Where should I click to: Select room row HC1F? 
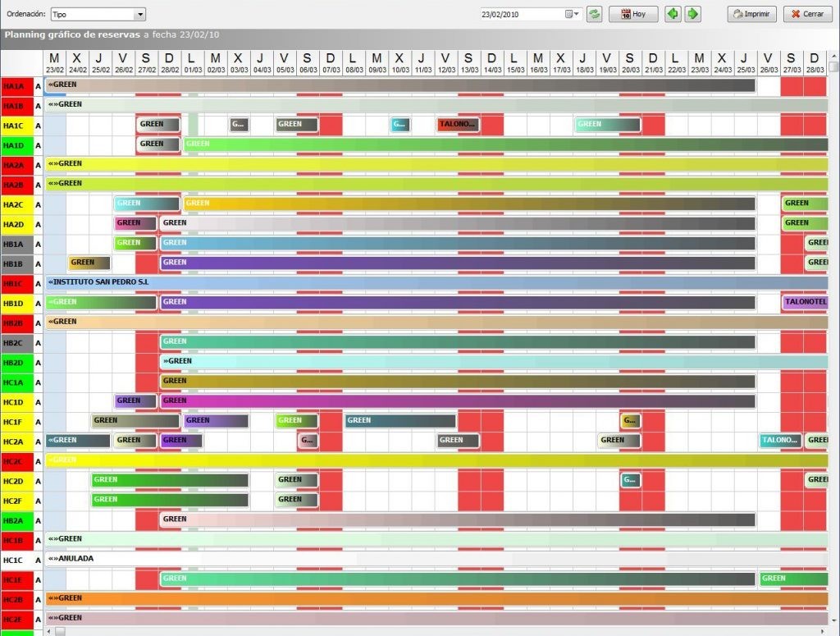(x=17, y=422)
